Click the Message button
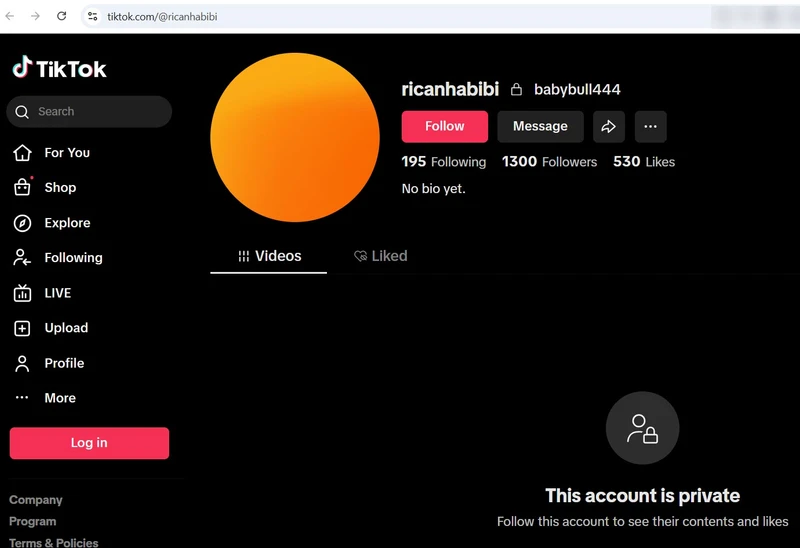This screenshot has width=800, height=548. coord(540,127)
